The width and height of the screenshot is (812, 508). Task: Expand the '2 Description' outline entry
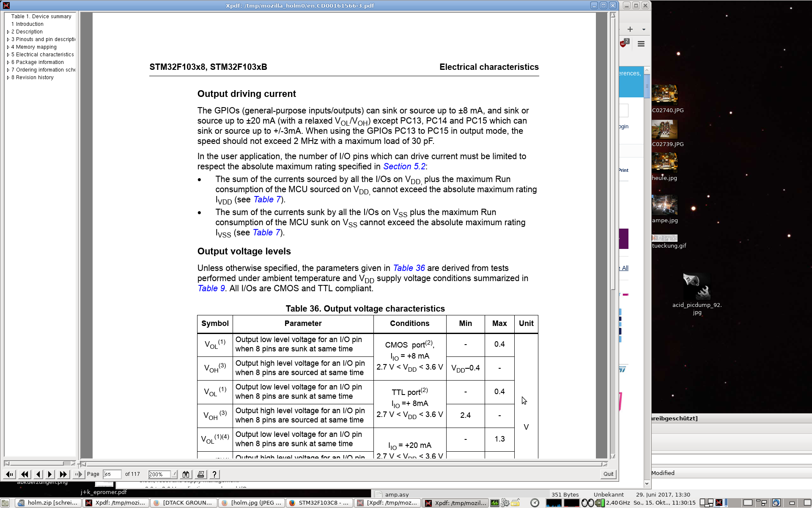pos(8,32)
